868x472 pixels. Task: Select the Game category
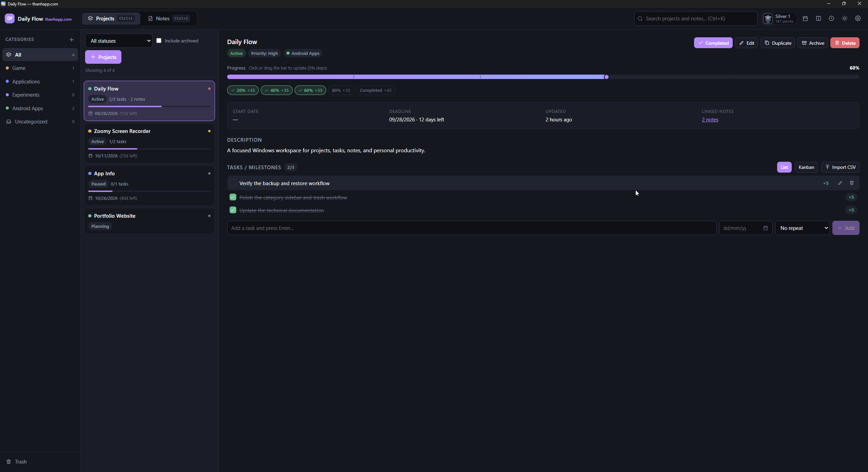[40, 68]
